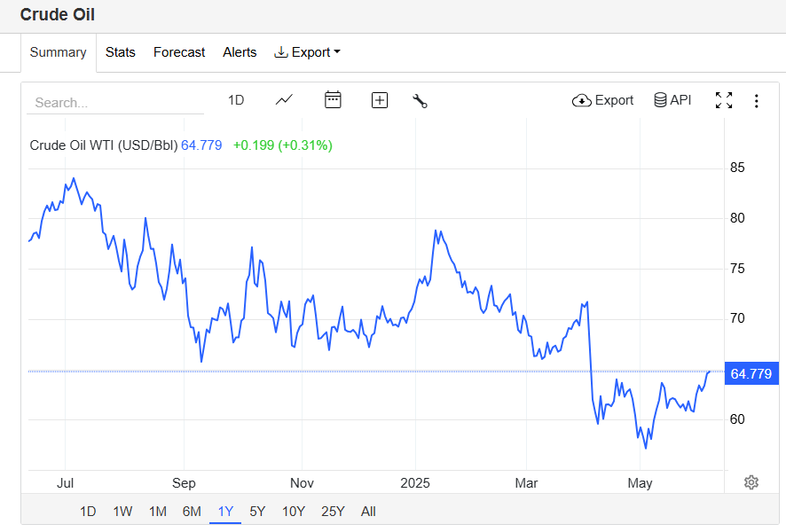
Task: Select the 10Y time range
Action: pos(294,512)
